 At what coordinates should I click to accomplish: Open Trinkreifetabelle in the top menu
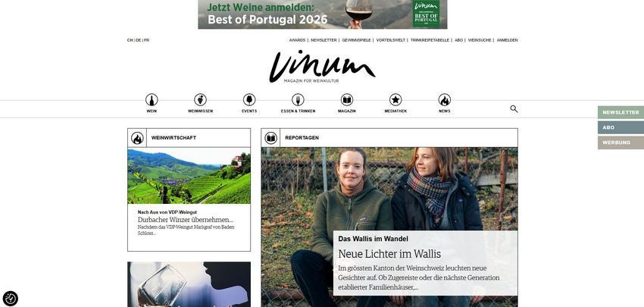(x=430, y=40)
